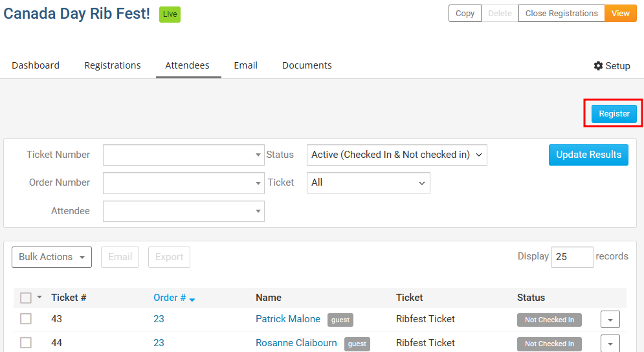
Task: Toggle the select-all attendees checkbox
Action: (26, 298)
